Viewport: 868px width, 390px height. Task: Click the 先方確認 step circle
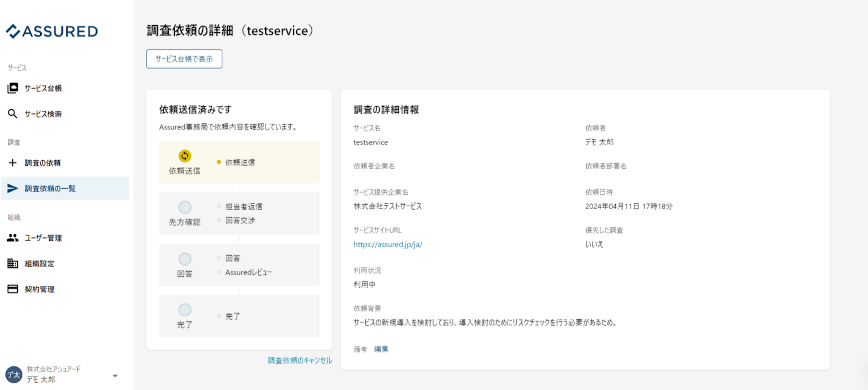tap(185, 207)
